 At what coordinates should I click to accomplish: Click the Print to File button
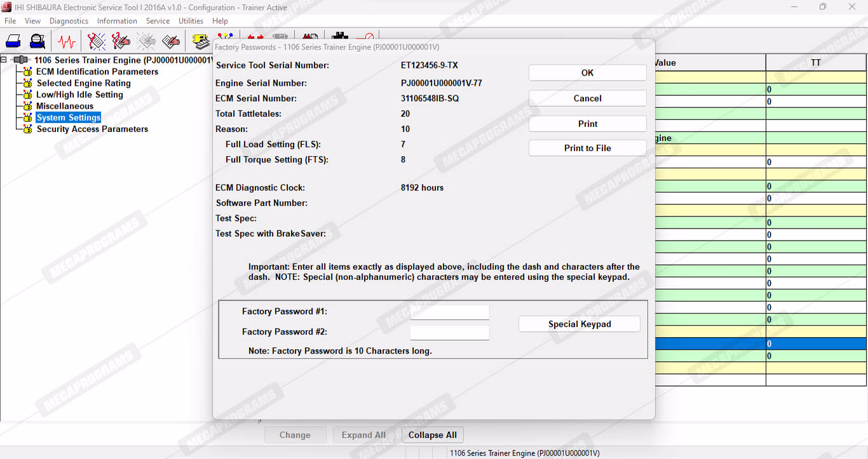587,148
